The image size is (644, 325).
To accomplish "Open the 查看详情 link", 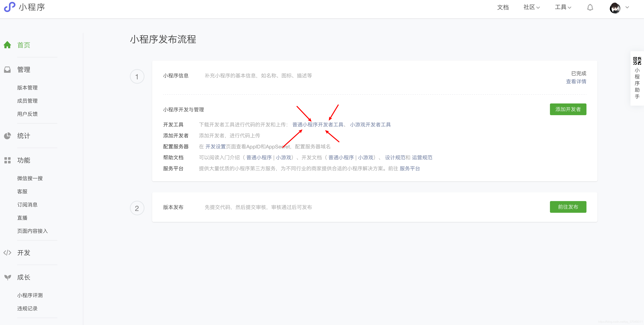I will click(576, 81).
